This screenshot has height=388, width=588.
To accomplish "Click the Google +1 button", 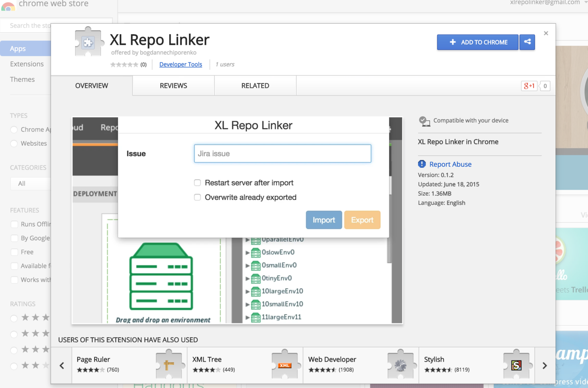I will click(x=529, y=86).
